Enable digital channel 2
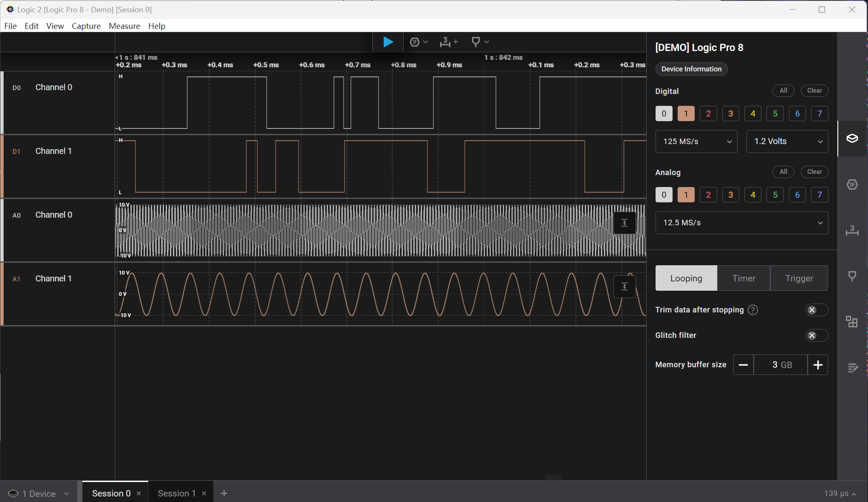868x502 pixels. tap(708, 113)
